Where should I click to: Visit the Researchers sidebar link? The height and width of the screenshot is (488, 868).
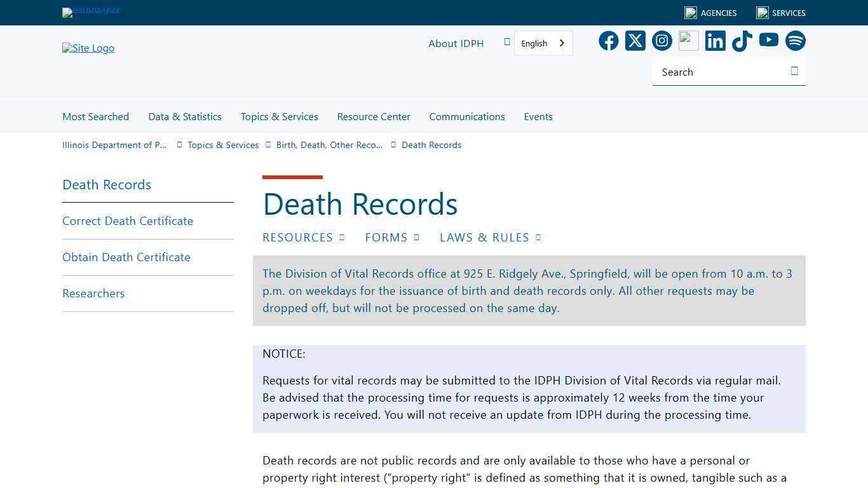[x=93, y=293]
